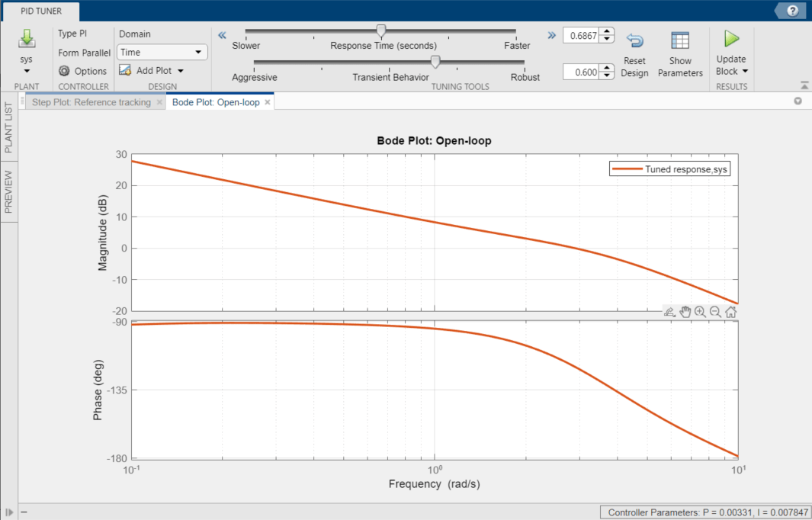The height and width of the screenshot is (520, 812).
Task: Click the Form Parallel controller label
Action: [85, 53]
